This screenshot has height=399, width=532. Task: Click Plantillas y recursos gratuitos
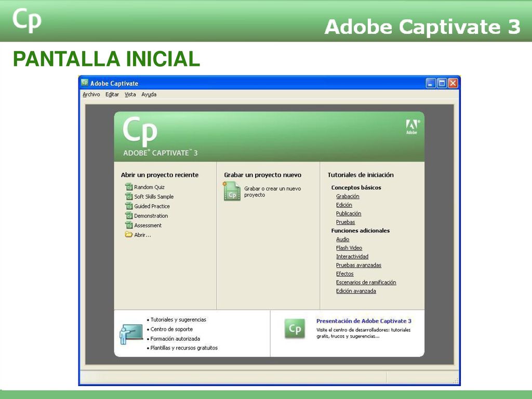(184, 348)
